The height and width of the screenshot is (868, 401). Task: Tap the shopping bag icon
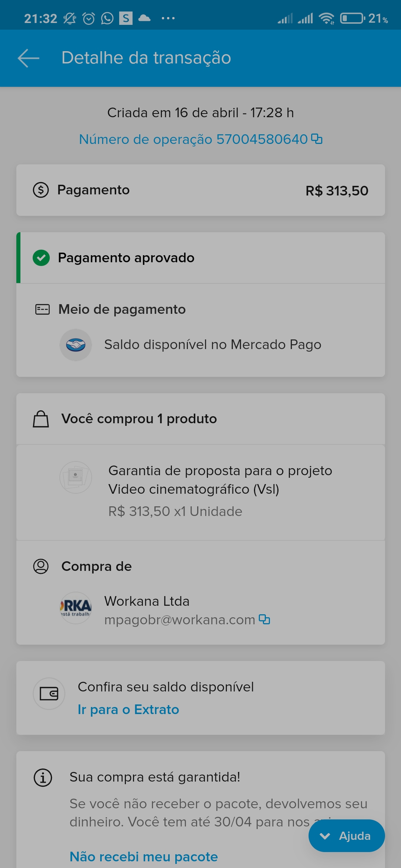tap(41, 419)
